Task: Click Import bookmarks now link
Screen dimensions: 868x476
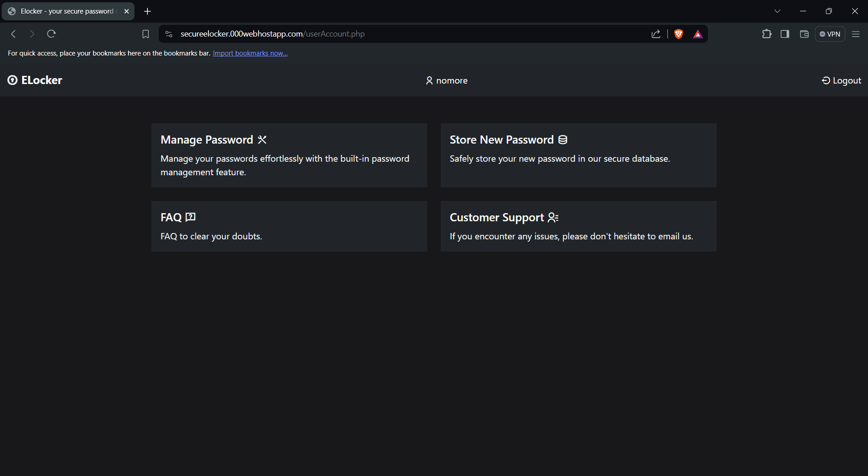Action: coord(250,53)
